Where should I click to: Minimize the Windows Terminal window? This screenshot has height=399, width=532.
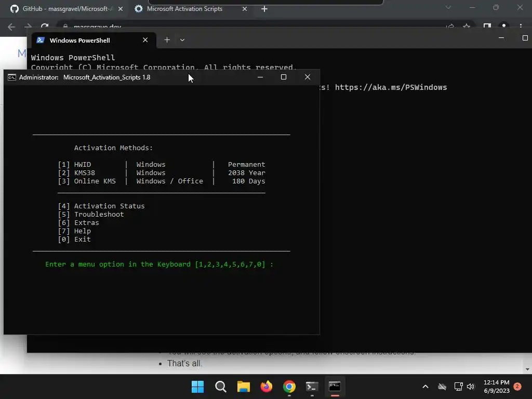coord(501,38)
